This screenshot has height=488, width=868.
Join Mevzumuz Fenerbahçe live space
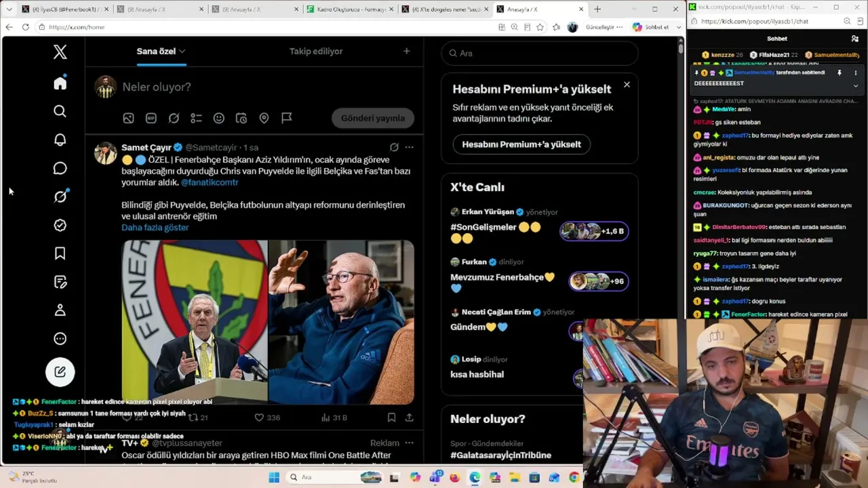coord(599,281)
